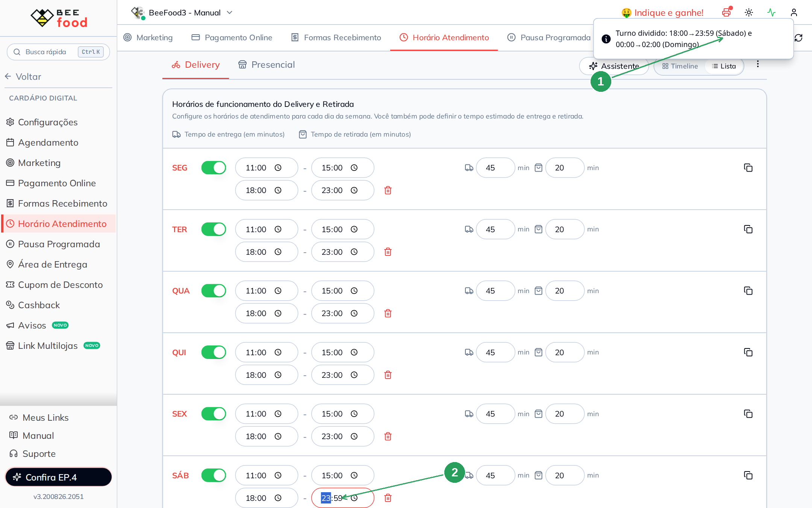
Task: Expand the BeeFood3 - Manual store dropdown
Action: (182, 12)
